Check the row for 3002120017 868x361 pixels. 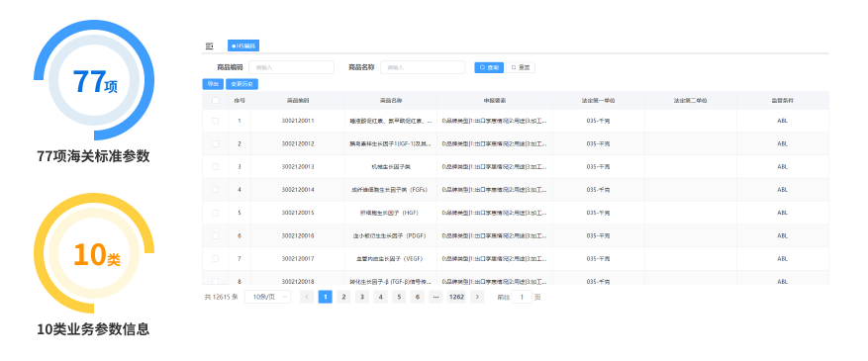coord(216,258)
